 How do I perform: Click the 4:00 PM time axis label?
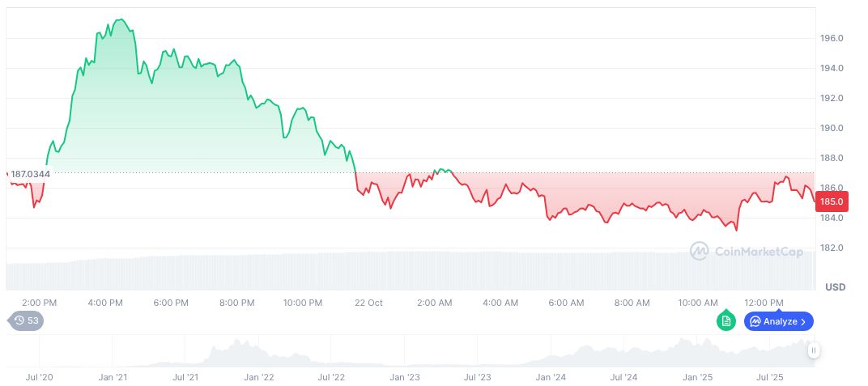coord(105,303)
